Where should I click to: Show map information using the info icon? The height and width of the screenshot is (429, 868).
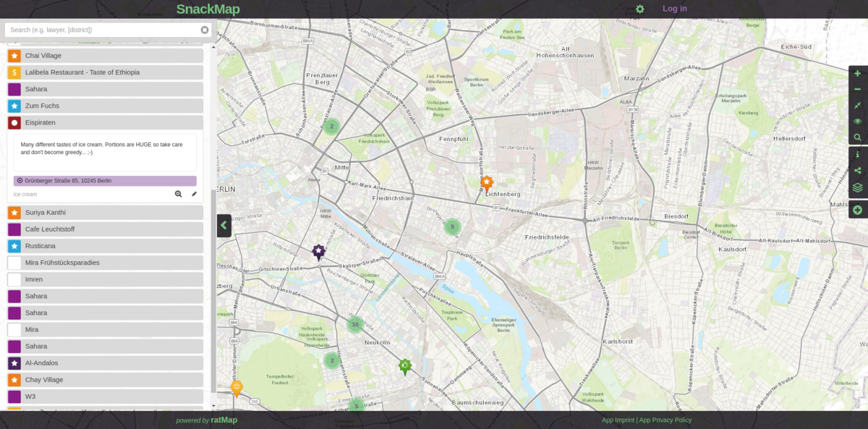pyautogui.click(x=857, y=153)
